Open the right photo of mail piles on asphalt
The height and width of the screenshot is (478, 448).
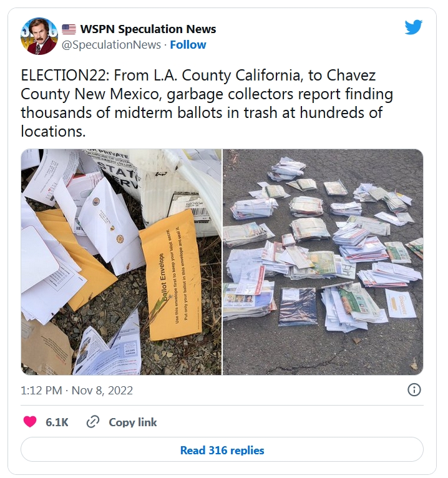coord(323,262)
